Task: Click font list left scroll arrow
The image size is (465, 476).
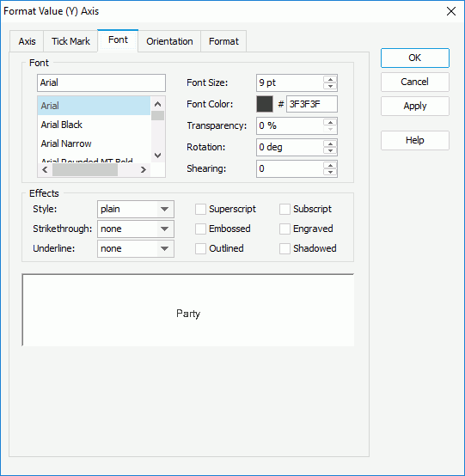Action: (45, 170)
